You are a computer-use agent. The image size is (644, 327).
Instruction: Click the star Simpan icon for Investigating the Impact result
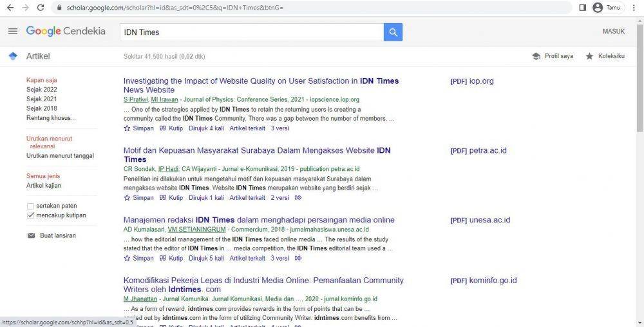(127, 128)
